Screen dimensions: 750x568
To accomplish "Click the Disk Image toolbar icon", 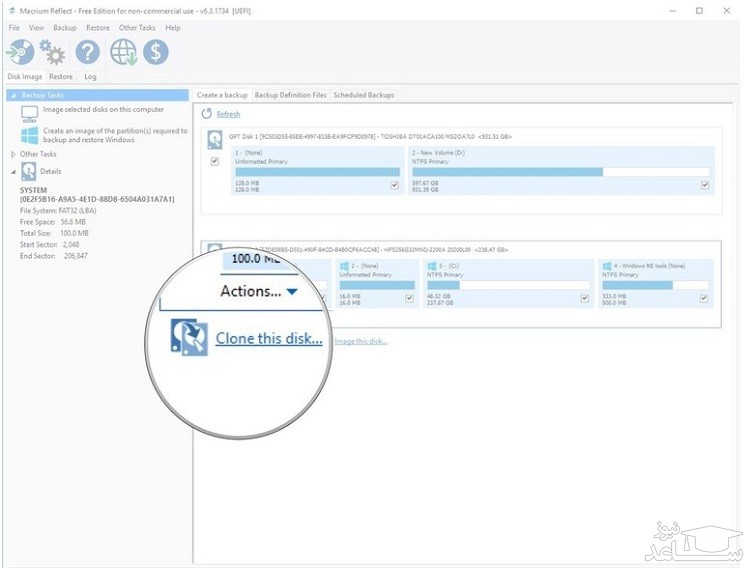I will [20, 52].
